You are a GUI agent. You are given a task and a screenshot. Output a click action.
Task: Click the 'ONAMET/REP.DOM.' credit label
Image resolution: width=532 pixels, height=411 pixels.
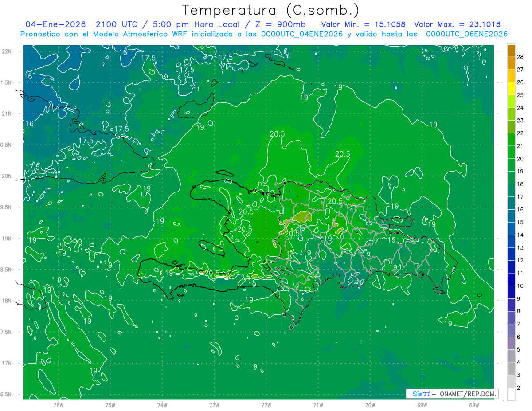[468, 394]
